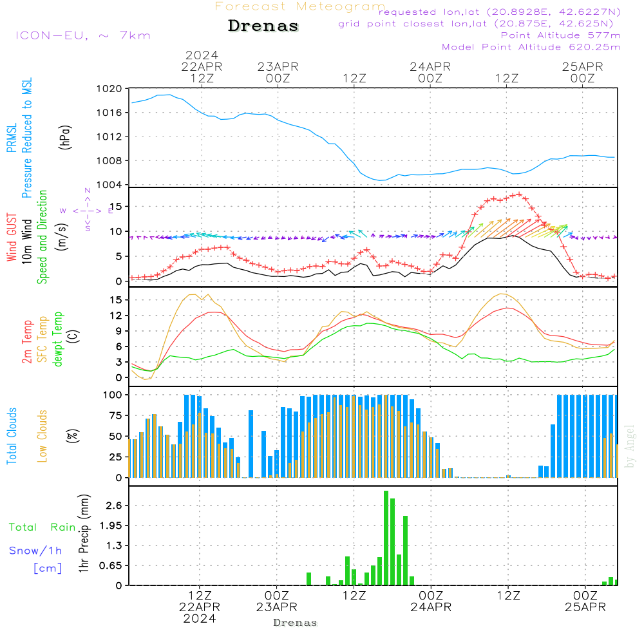This screenshot has height=644, width=644.
Task: Click the bottom 22APR 2024 12Z label
Action: tap(200, 607)
